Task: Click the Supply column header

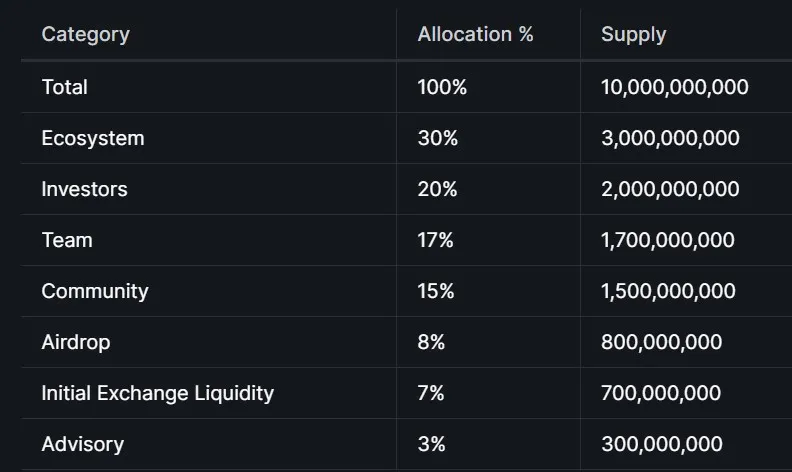Action: tap(633, 35)
